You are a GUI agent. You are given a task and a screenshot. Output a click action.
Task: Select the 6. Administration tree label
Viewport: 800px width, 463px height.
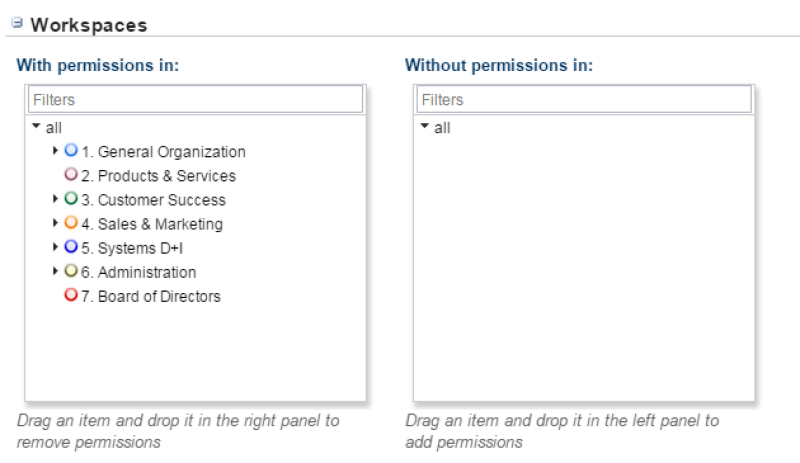pyautogui.click(x=139, y=273)
